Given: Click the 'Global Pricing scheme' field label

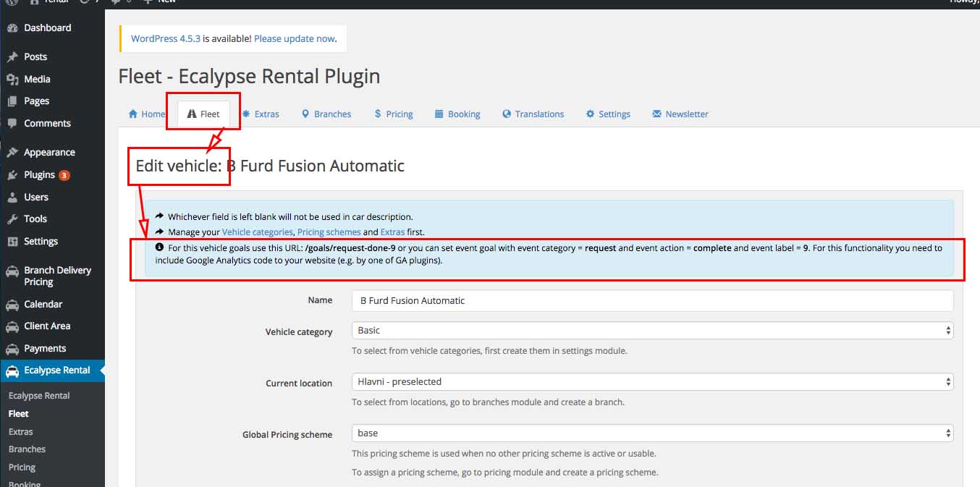Looking at the screenshot, I should coord(287,435).
